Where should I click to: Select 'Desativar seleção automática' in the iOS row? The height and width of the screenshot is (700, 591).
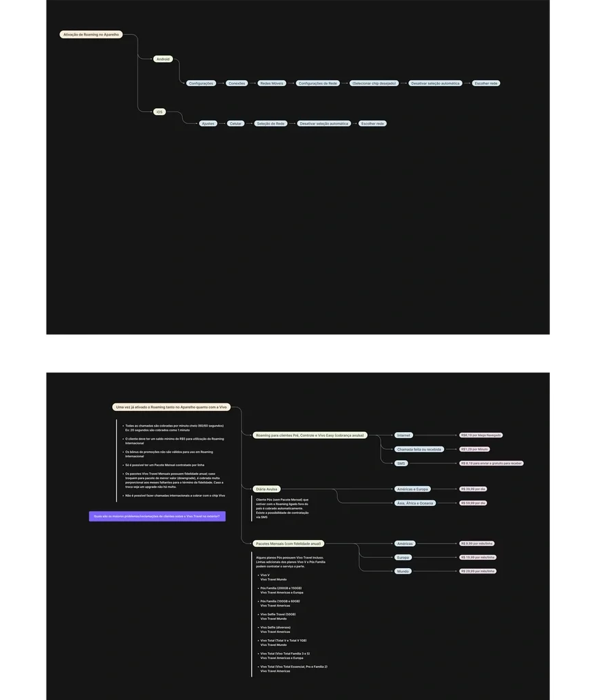point(324,123)
